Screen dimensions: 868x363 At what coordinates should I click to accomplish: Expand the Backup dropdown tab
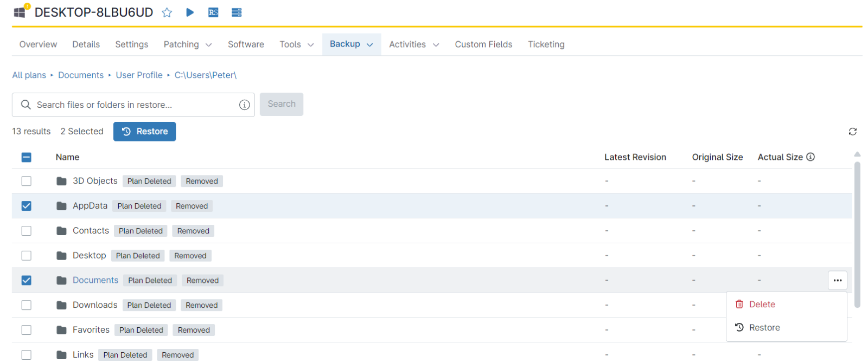(x=352, y=44)
